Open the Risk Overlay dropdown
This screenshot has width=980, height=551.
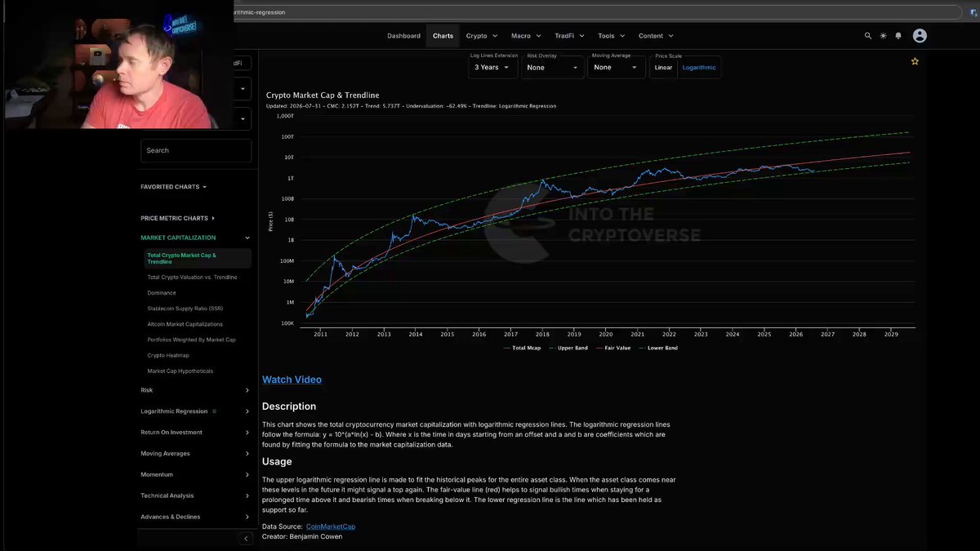[553, 67]
